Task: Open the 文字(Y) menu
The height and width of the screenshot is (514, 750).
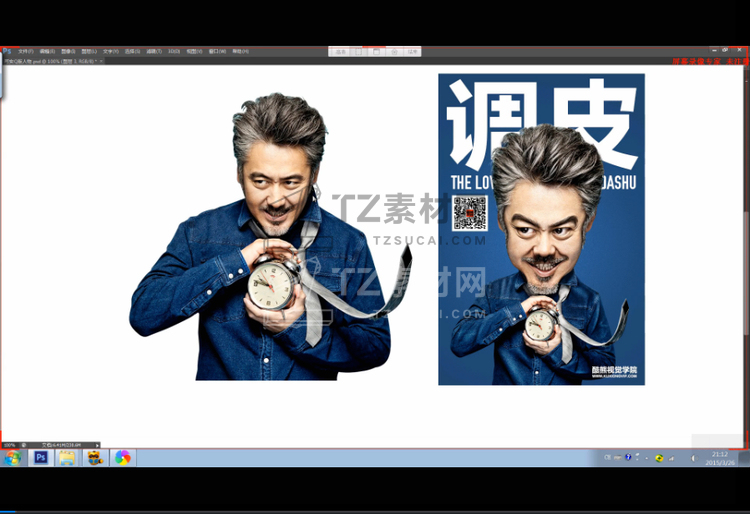Action: tap(110, 51)
